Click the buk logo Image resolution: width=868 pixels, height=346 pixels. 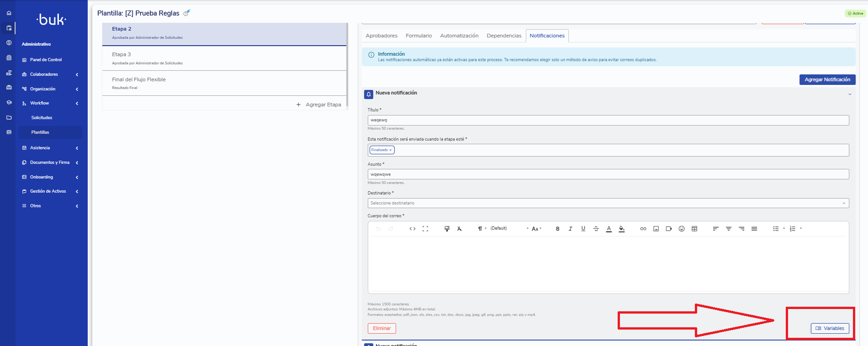point(51,20)
